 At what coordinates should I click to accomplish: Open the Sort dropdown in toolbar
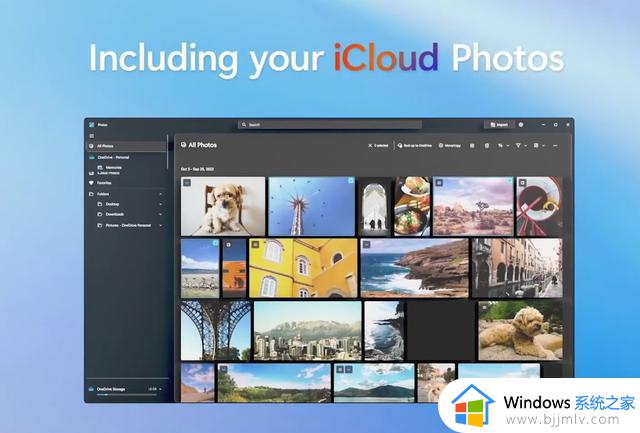point(503,145)
